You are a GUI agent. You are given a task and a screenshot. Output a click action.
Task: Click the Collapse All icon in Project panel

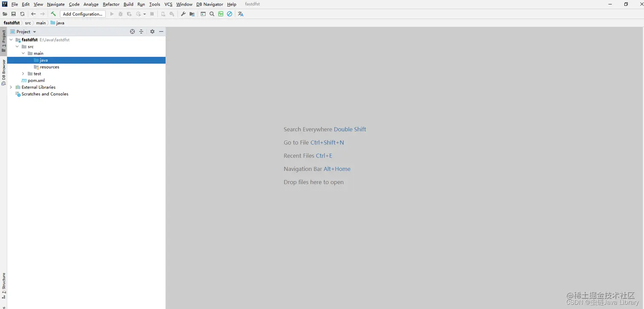(x=141, y=31)
